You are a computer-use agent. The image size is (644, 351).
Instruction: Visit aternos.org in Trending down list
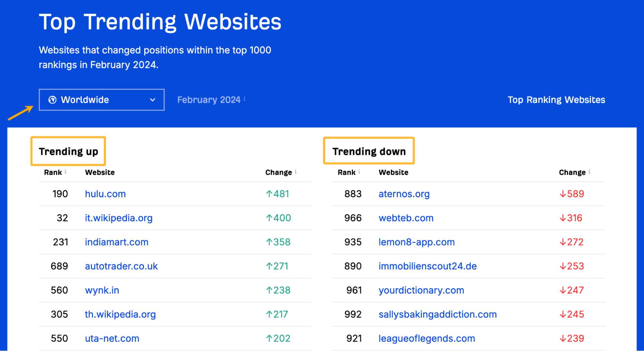[x=404, y=194]
